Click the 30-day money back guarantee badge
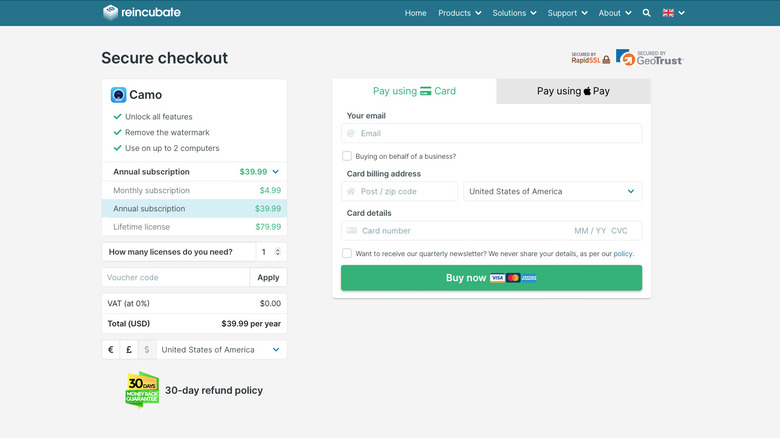780x438 pixels. tap(142, 390)
